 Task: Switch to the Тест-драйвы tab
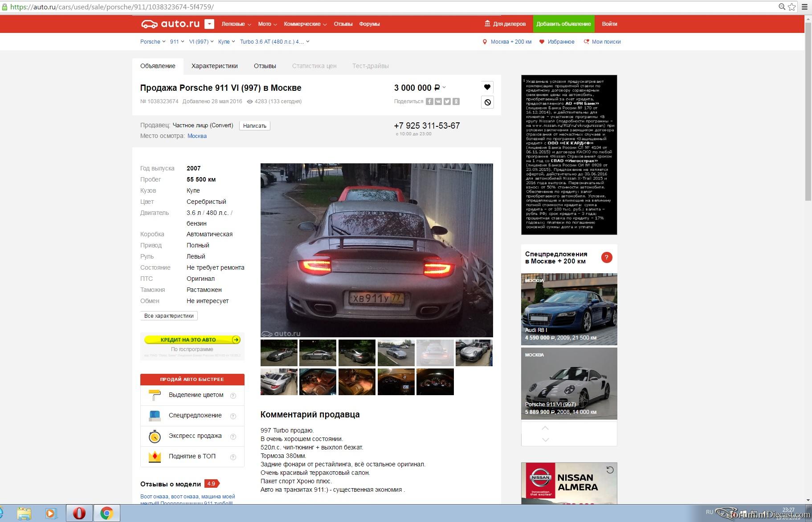371,66
